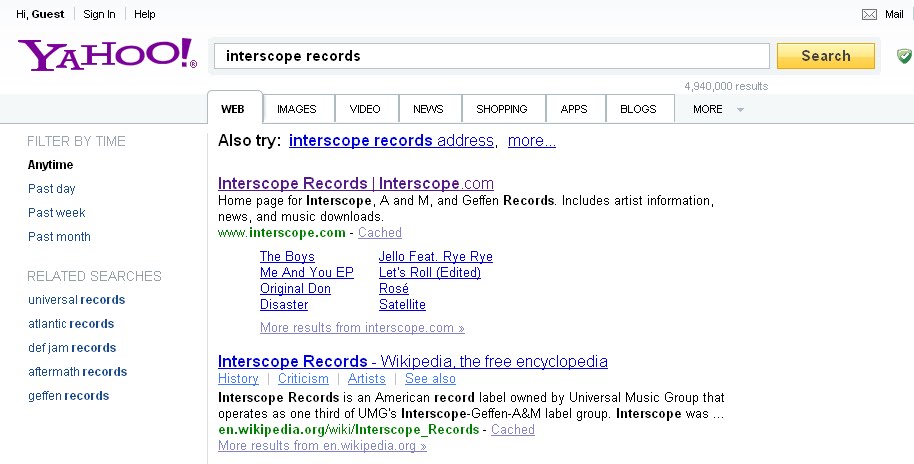Select the WEB tab
Screen dimensions: 914x464
[x=235, y=108]
